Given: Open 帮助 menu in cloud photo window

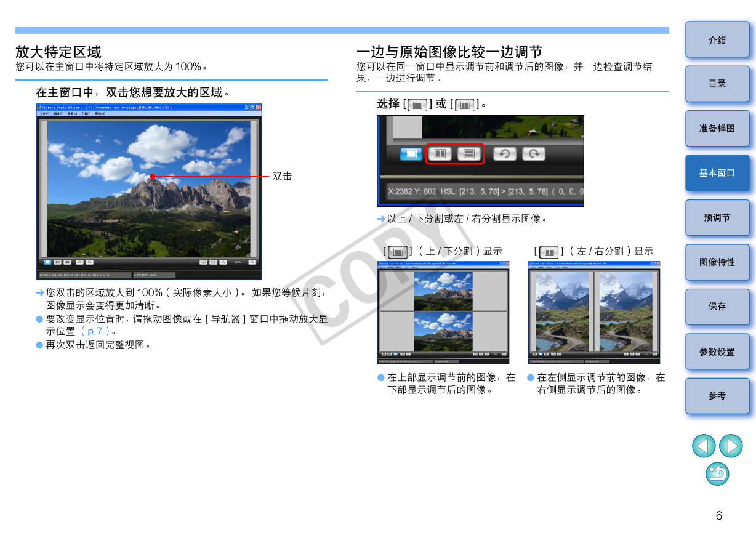Looking at the screenshot, I should point(100,113).
